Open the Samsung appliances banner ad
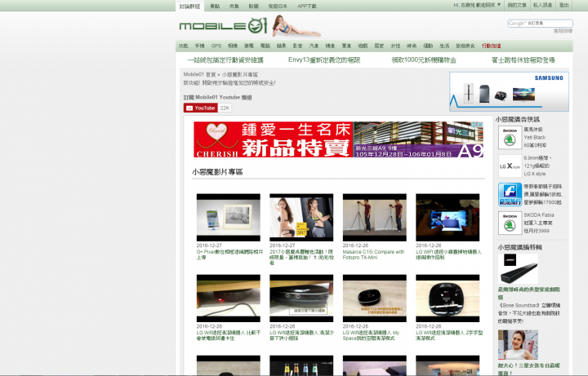This screenshot has height=376, width=588. coord(510,91)
